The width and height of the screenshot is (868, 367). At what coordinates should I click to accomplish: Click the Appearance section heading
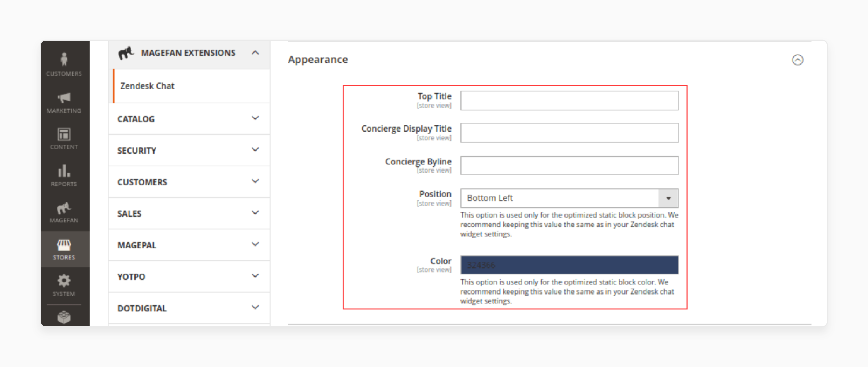tap(318, 60)
